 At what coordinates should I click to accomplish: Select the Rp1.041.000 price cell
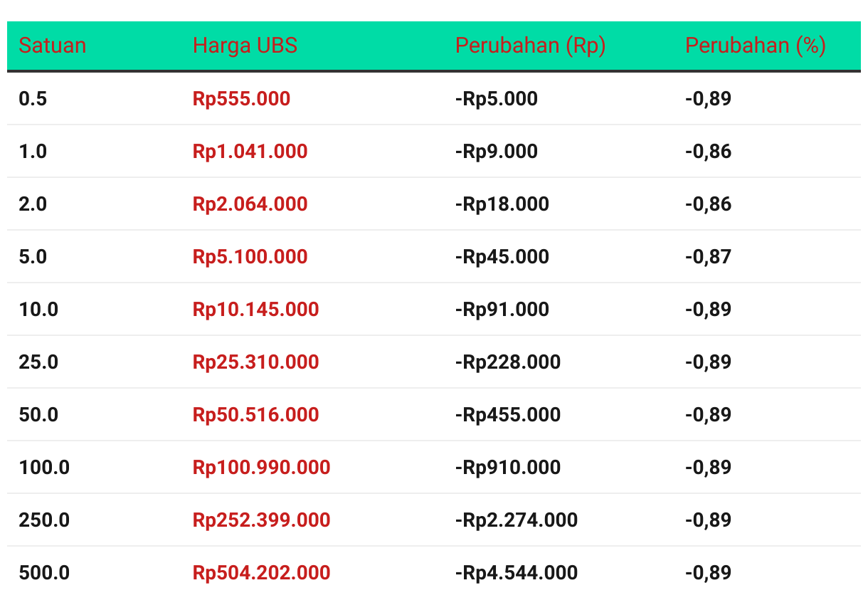pos(250,151)
